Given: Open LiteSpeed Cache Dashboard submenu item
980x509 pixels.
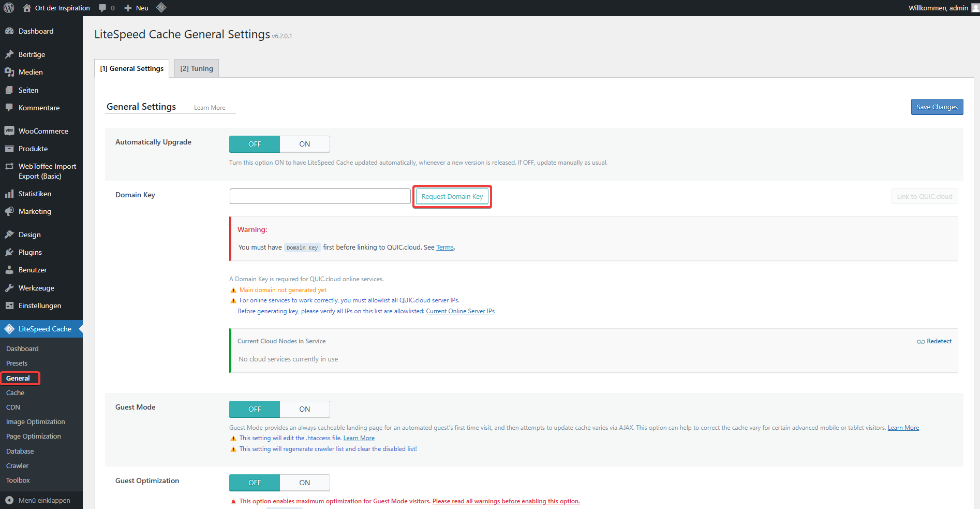Looking at the screenshot, I should (x=22, y=348).
